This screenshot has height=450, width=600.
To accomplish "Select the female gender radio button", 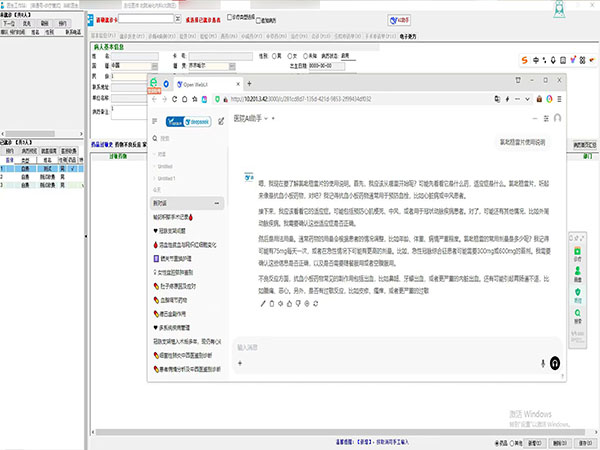I will pyautogui.click(x=290, y=56).
